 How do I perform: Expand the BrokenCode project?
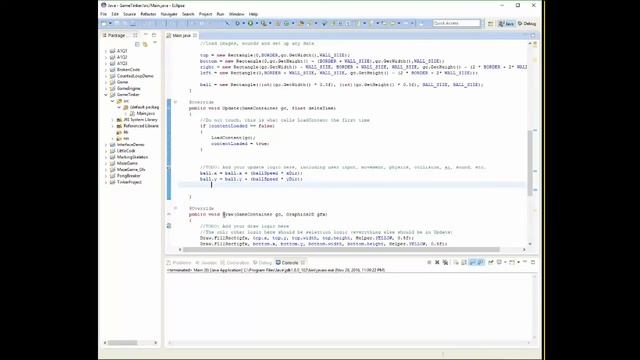(x=106, y=70)
